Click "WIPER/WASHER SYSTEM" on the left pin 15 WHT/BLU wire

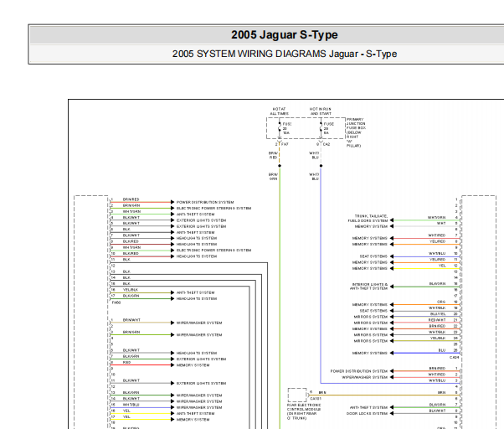199,407
